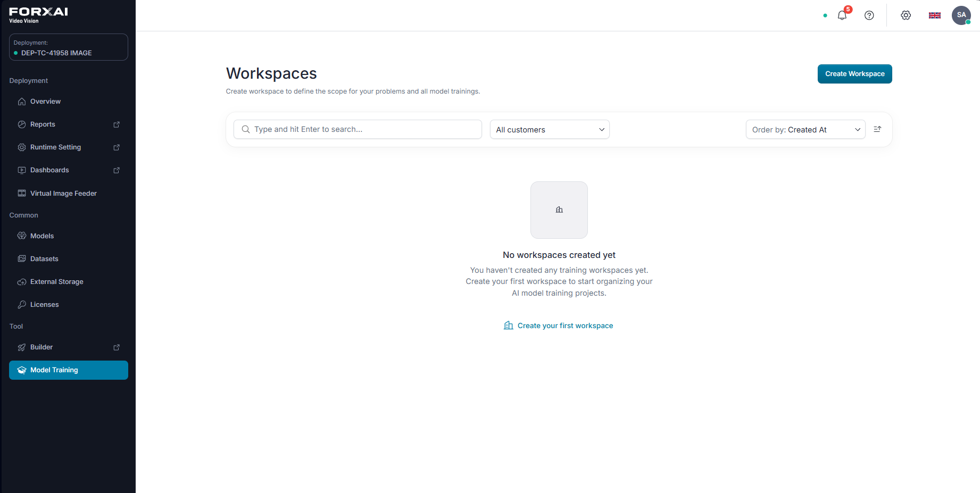Click the 'Common' sidebar section label
Screen dimensions: 980x493
(x=24, y=215)
